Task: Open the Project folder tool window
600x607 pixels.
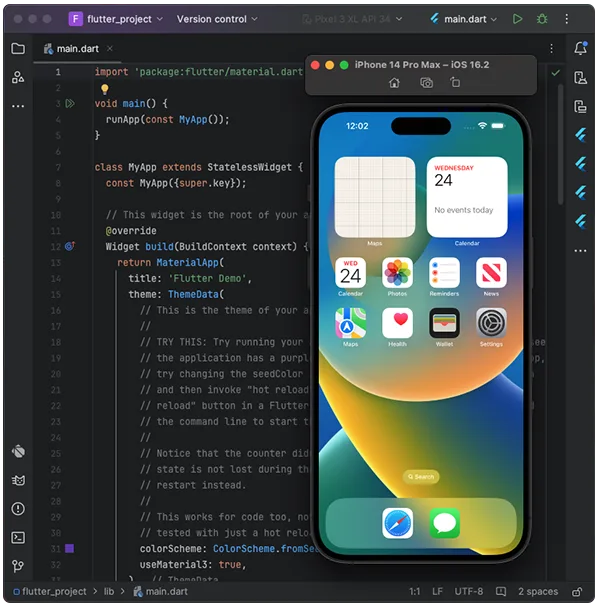Action: coord(18,49)
